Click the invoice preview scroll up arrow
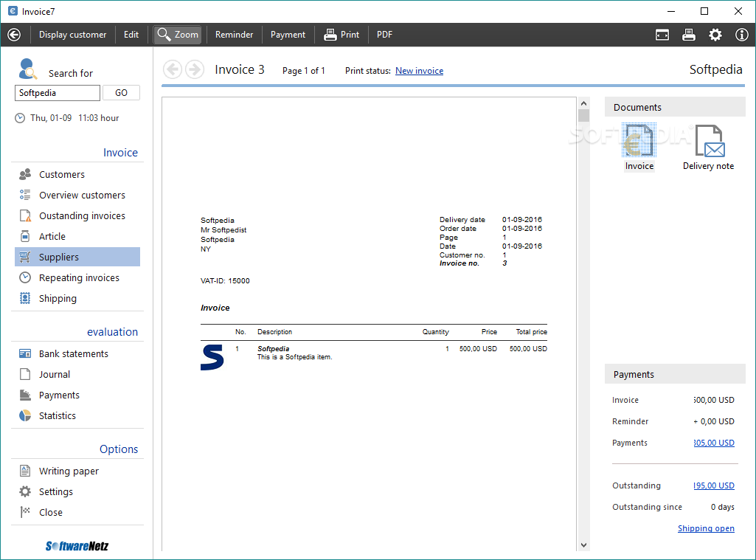 (583, 103)
